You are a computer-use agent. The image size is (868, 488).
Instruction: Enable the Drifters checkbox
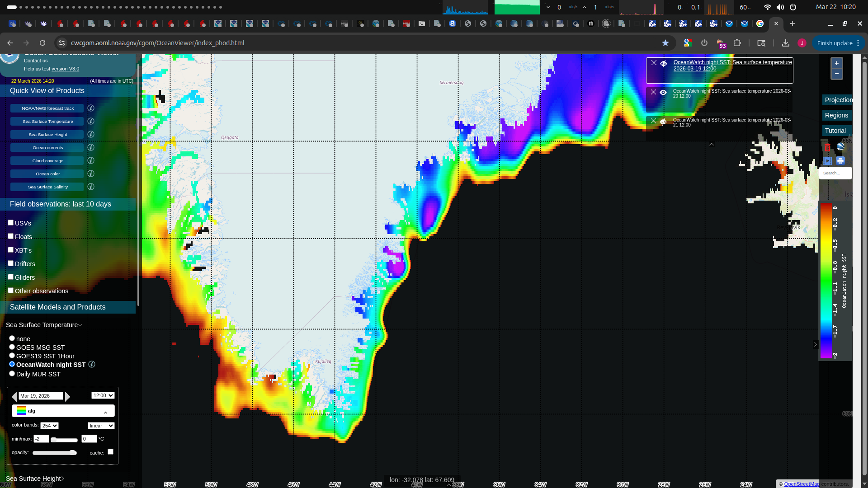tap(10, 263)
